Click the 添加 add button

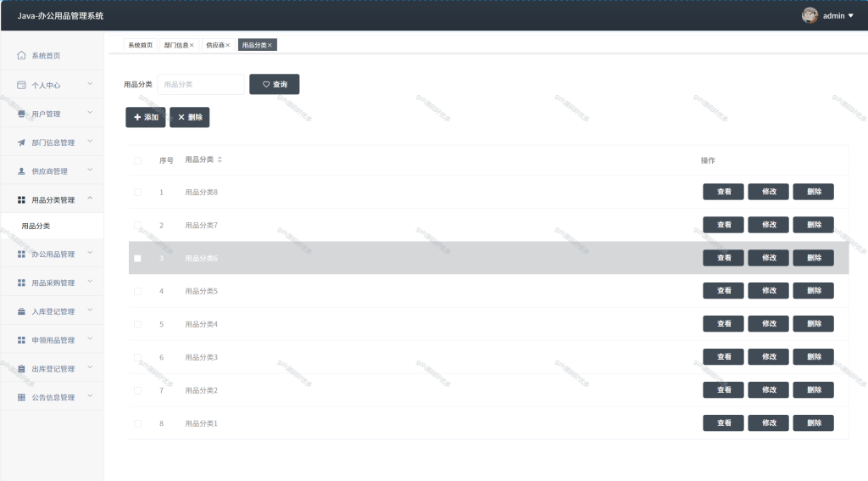coord(146,117)
